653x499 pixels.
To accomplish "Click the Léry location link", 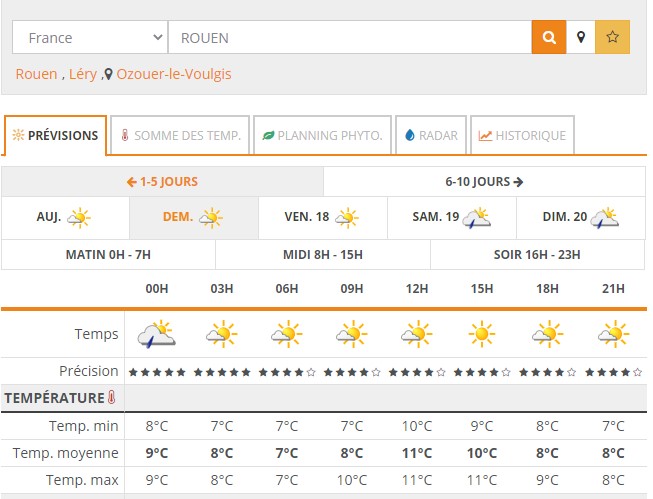I will click(82, 74).
